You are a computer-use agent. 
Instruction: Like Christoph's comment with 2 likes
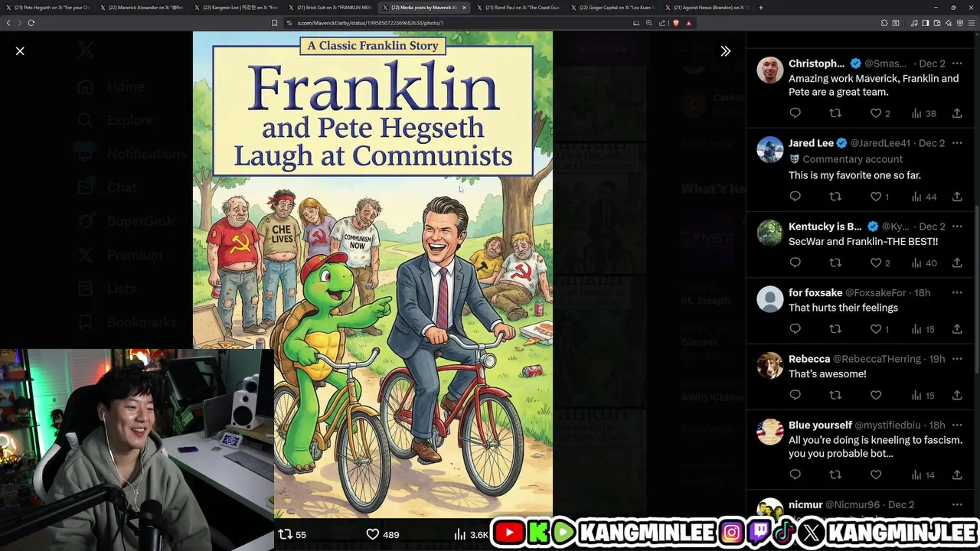880,113
